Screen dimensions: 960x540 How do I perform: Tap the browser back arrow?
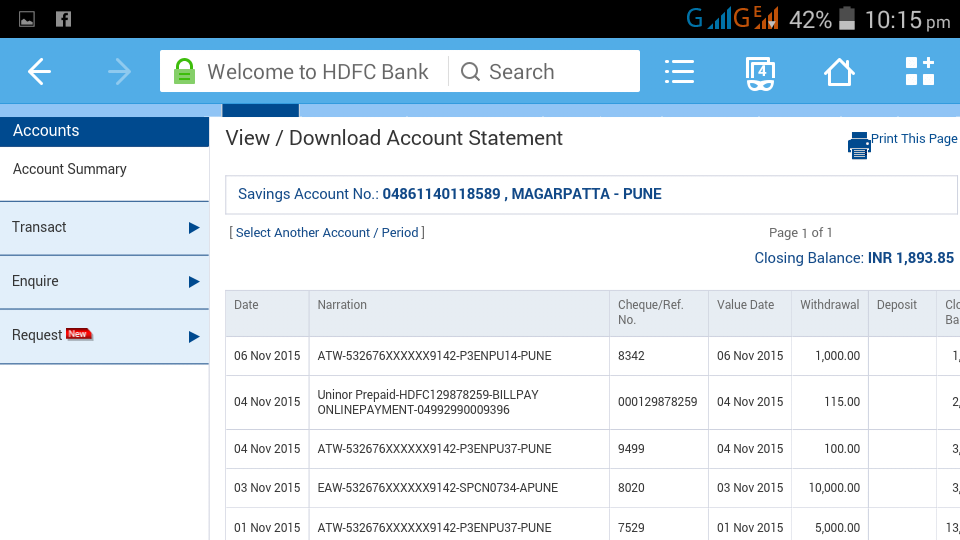[39, 72]
